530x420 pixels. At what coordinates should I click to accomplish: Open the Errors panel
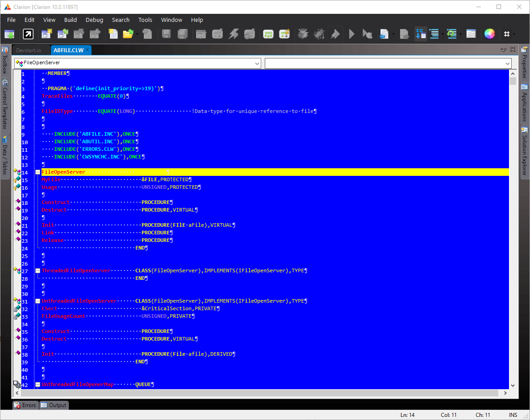[x=25, y=405]
